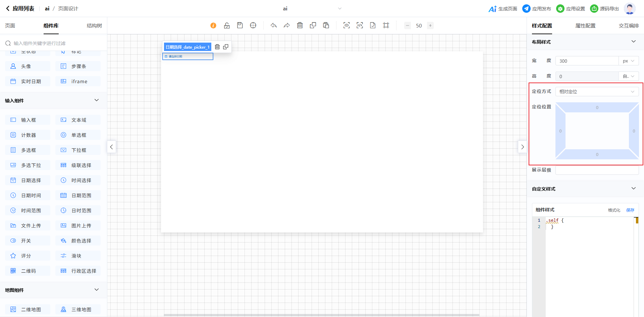Click the 应用发布 button

[537, 9]
